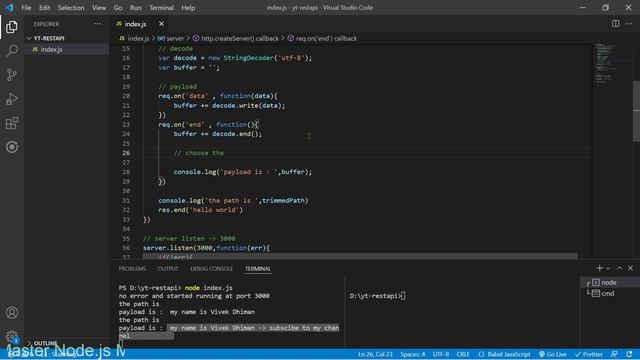Open index.js in the Explorer tree

[51, 49]
